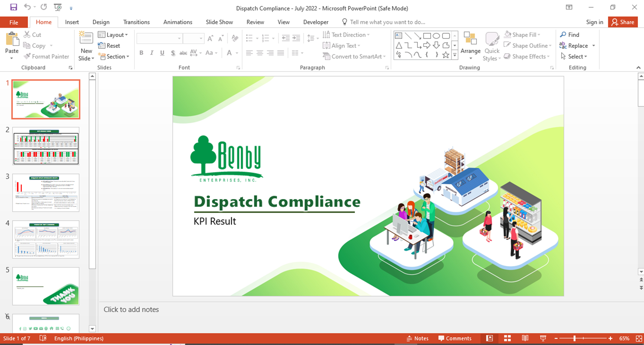Go to the Transitions tab
Viewport: 644px width, 345px height.
pos(137,22)
